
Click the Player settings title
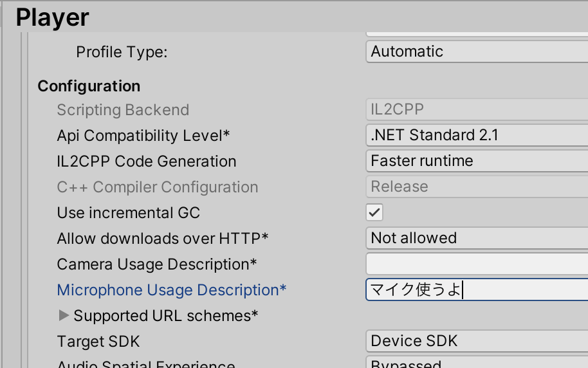click(53, 17)
